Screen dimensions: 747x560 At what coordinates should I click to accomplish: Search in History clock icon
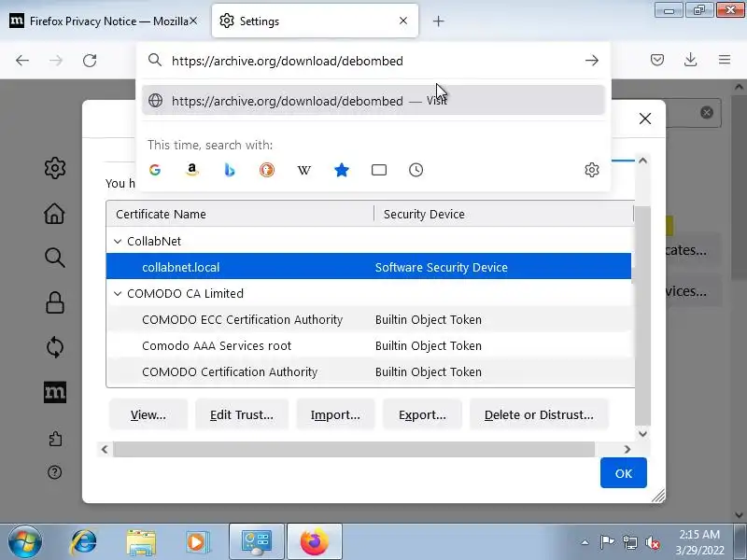(416, 170)
